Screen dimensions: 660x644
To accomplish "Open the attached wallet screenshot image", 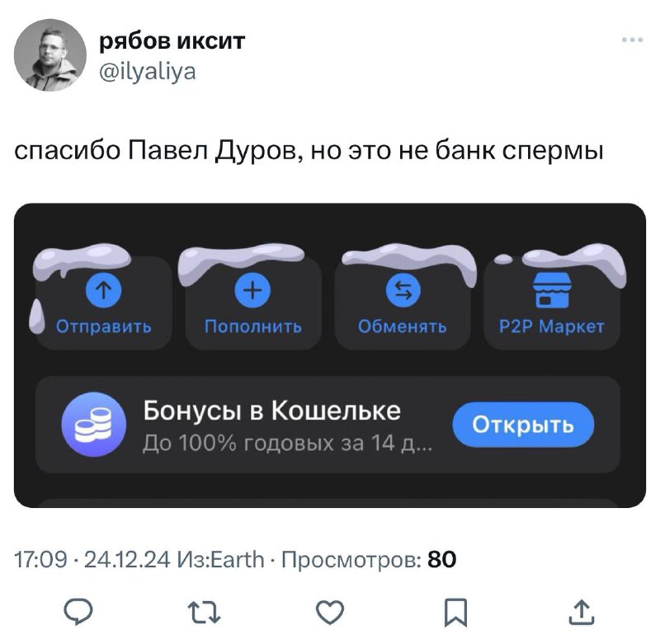I will (x=330, y=355).
